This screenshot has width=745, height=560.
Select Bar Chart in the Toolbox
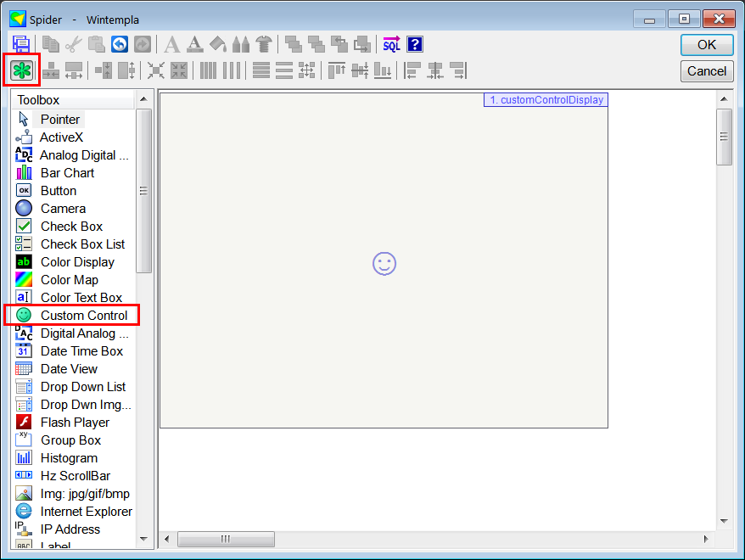[67, 173]
